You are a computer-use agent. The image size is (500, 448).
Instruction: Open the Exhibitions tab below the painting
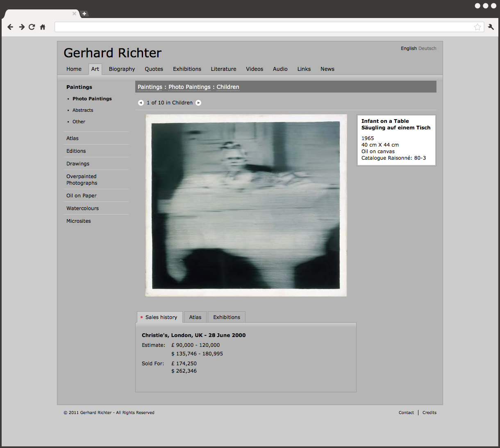point(227,317)
